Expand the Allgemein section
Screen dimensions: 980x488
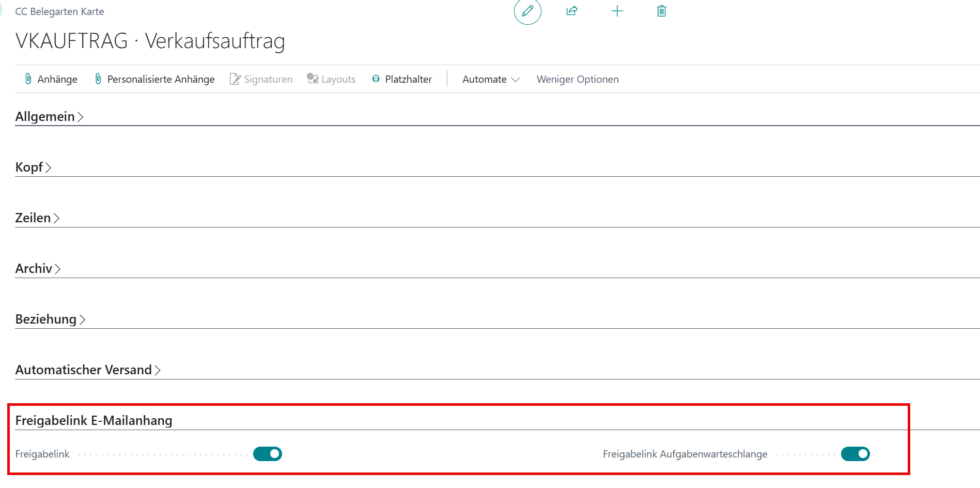(x=50, y=116)
